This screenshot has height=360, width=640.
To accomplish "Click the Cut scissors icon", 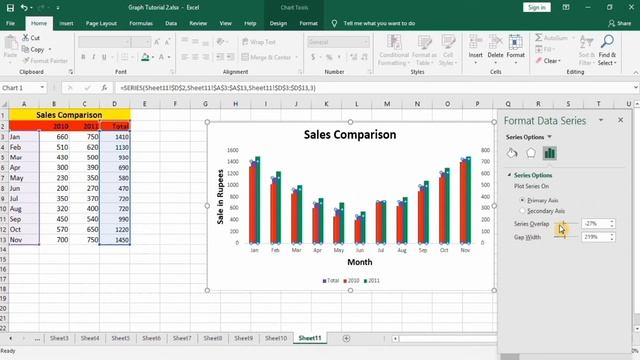I will point(26,38).
